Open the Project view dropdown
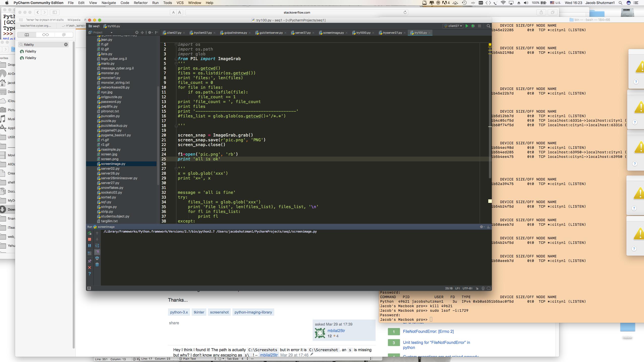The height and width of the screenshot is (362, 644). click(111, 32)
